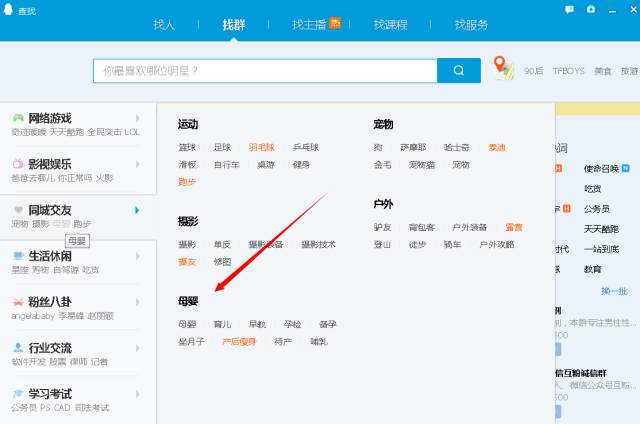Expand the 学习考试 category arrow

(138, 394)
